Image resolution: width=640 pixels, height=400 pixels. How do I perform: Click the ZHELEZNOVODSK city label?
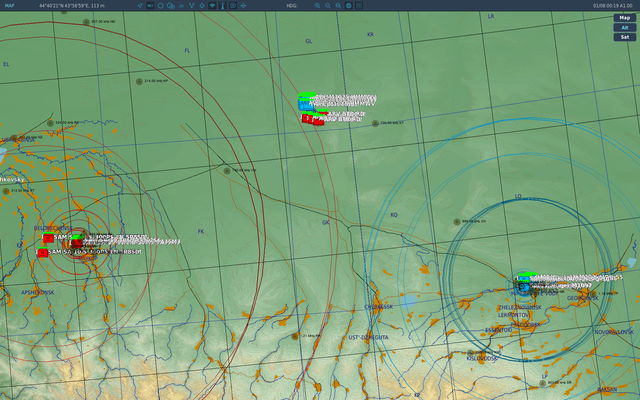click(x=520, y=307)
